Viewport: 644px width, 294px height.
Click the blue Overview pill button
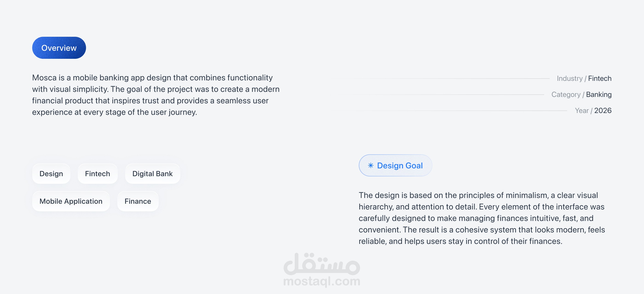click(x=59, y=48)
